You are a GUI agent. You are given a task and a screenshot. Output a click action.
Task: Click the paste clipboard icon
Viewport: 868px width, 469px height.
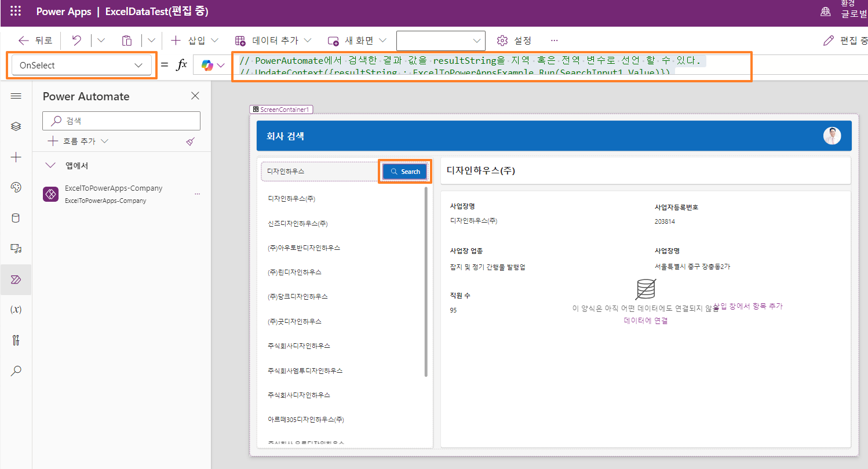point(127,41)
